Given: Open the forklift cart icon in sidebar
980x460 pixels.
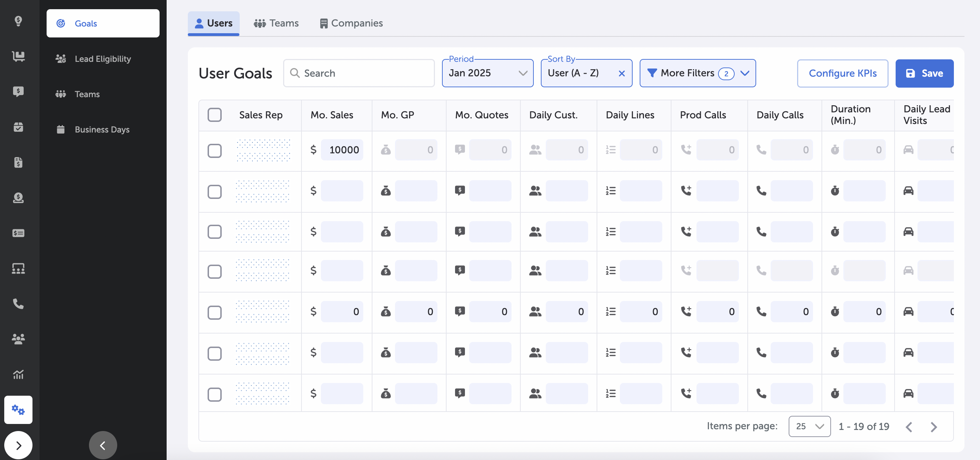Looking at the screenshot, I should pyautogui.click(x=18, y=56).
